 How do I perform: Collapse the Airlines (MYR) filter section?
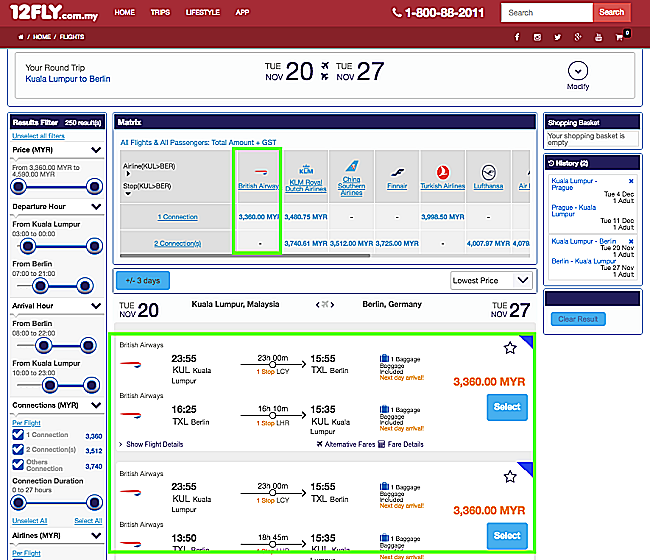(96, 535)
